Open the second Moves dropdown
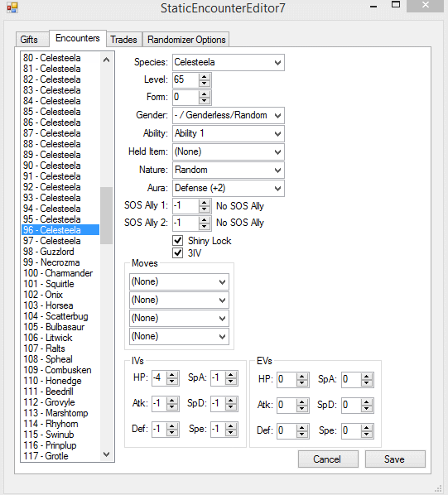The image size is (448, 495). [x=179, y=300]
